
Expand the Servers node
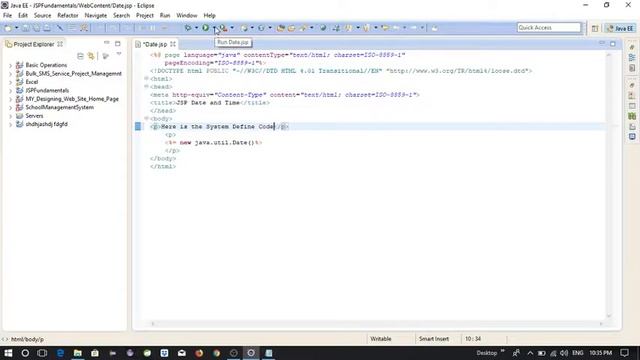click(10, 116)
